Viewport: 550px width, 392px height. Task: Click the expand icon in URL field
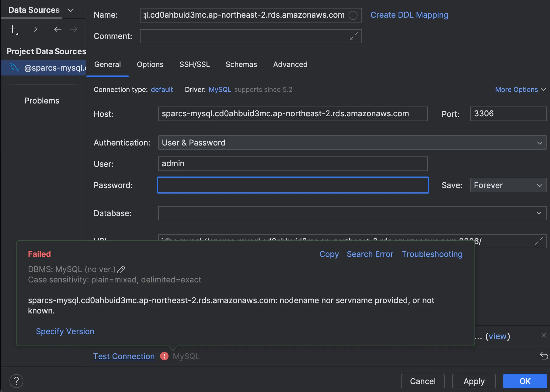click(x=539, y=241)
